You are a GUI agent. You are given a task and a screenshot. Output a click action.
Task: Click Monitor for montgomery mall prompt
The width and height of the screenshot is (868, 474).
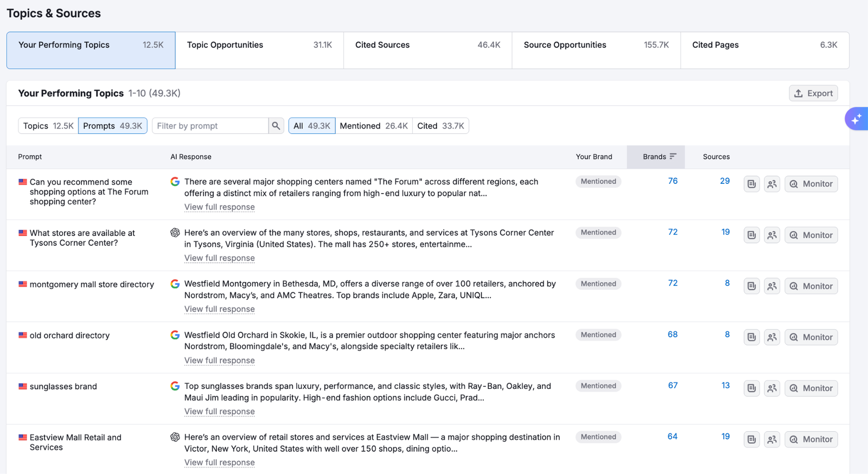(x=811, y=286)
